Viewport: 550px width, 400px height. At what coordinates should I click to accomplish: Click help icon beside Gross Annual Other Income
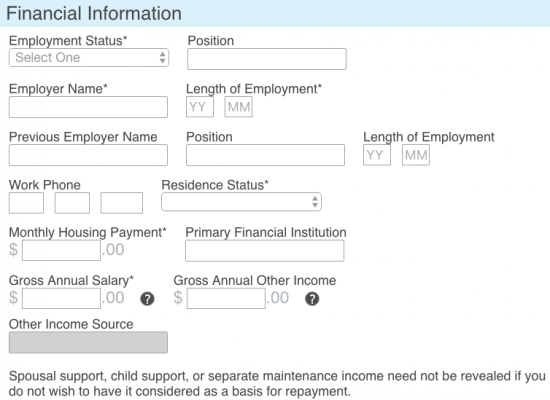click(312, 299)
